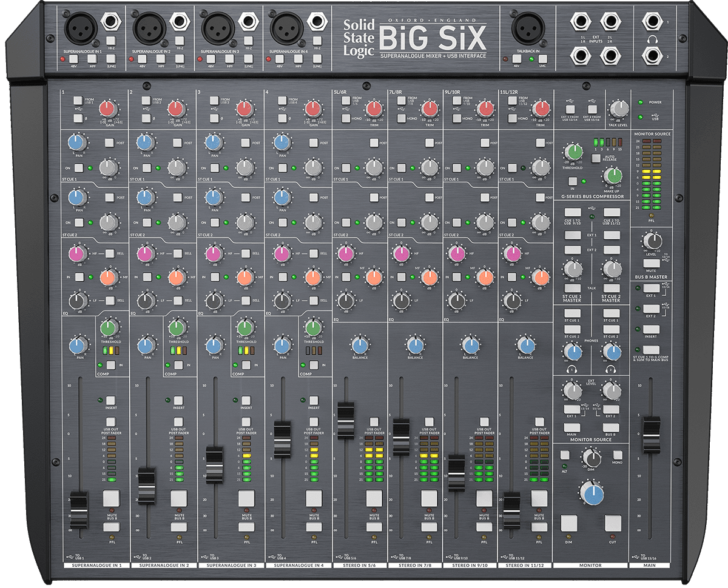Viewport: 728px width, 588px height.
Task: Select MAIN as the monitor source
Action: [572, 428]
